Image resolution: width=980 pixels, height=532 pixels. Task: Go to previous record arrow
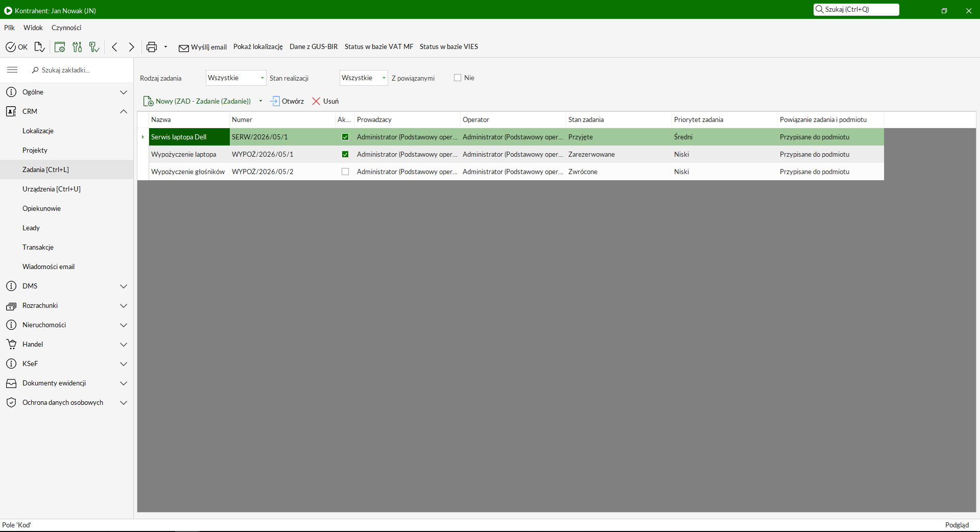pyautogui.click(x=114, y=47)
